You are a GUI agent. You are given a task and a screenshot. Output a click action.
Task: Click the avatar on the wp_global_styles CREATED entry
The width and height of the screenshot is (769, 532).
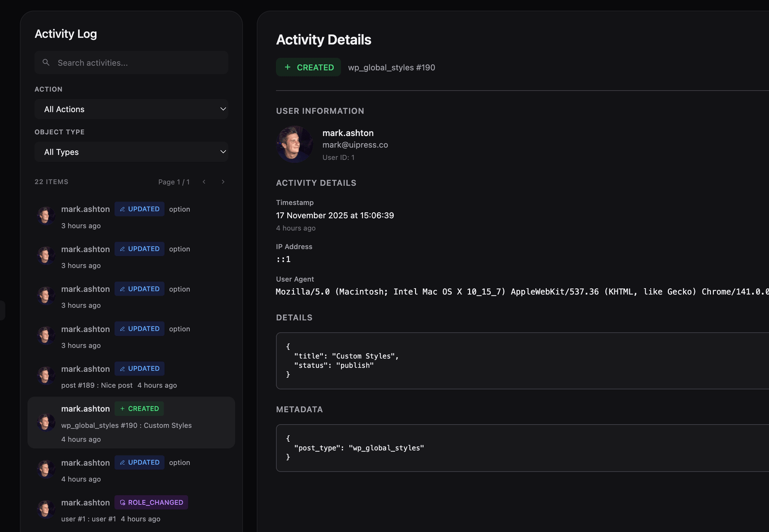46,422
